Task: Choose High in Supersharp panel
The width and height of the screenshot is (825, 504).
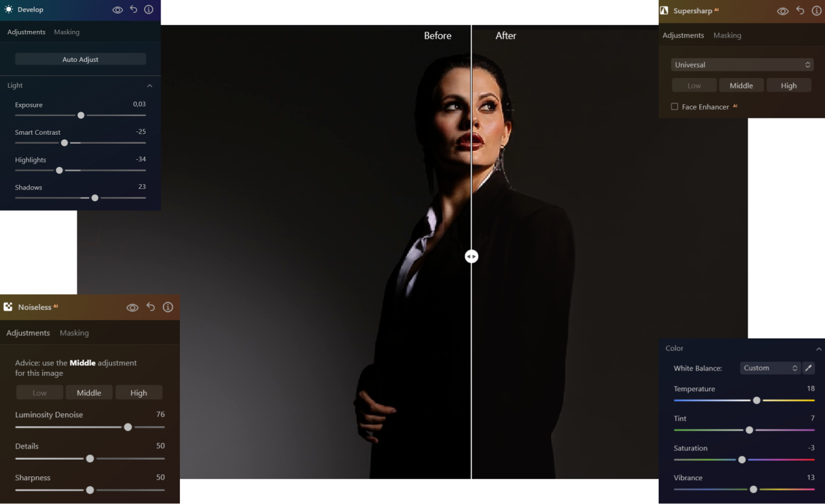Action: [789, 85]
